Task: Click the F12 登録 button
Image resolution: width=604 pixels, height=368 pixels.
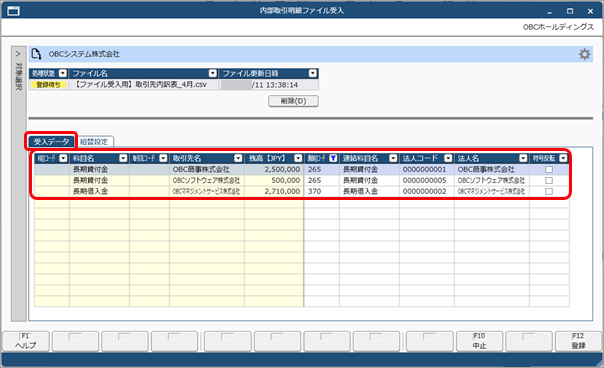Action: (x=578, y=341)
